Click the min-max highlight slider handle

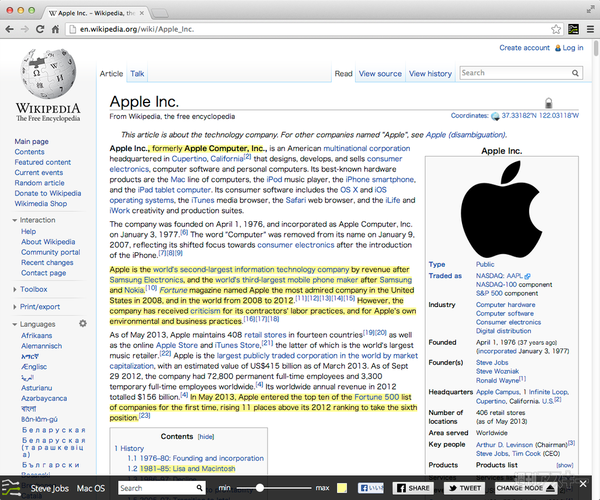pos(260,488)
